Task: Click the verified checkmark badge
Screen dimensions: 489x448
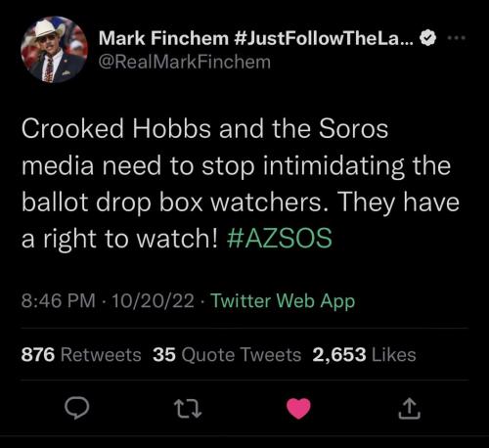Action: [427, 38]
